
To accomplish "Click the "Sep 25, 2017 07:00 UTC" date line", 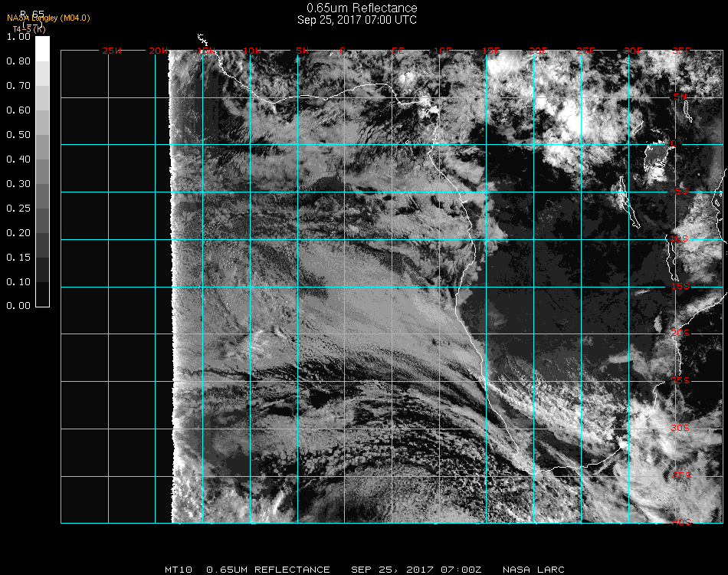I will pyautogui.click(x=357, y=20).
